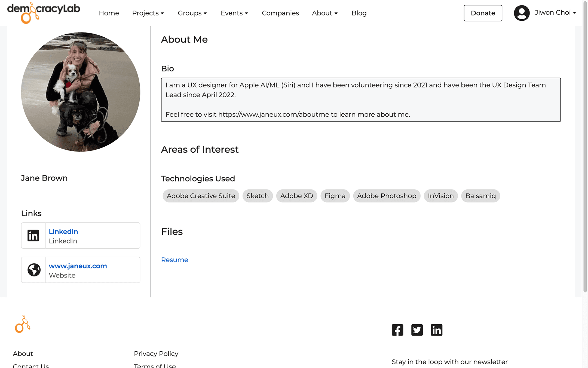Expand the Events dropdown menu

pyautogui.click(x=234, y=13)
